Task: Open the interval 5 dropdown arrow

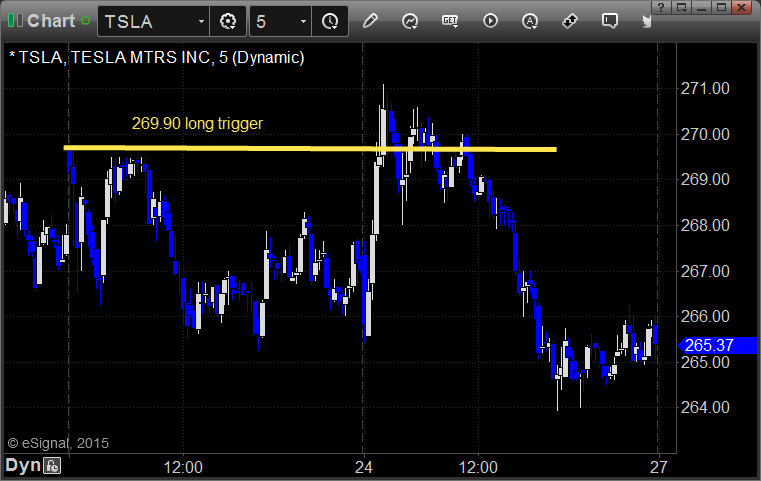Action: point(303,22)
